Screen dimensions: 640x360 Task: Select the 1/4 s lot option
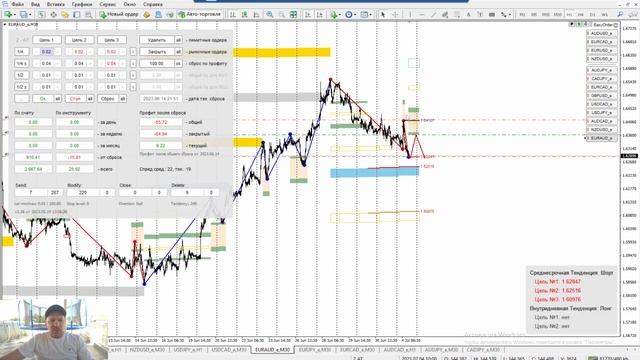click(21, 64)
